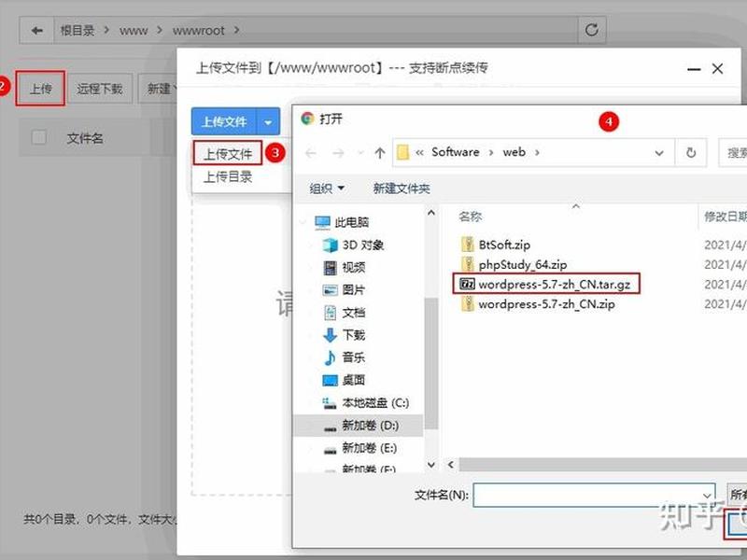This screenshot has width=747, height=560.
Task: Click the Software breadcrumb in the address bar
Action: (456, 152)
